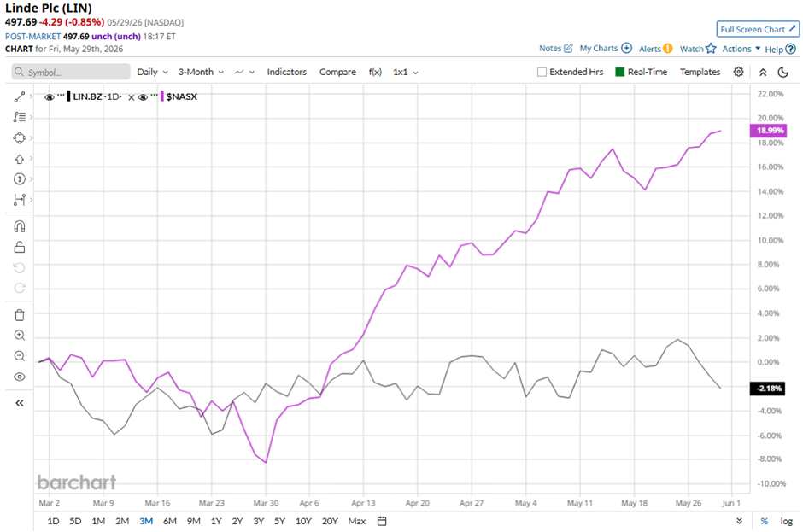Toggle LIN.BZ series visibility eye

click(50, 97)
